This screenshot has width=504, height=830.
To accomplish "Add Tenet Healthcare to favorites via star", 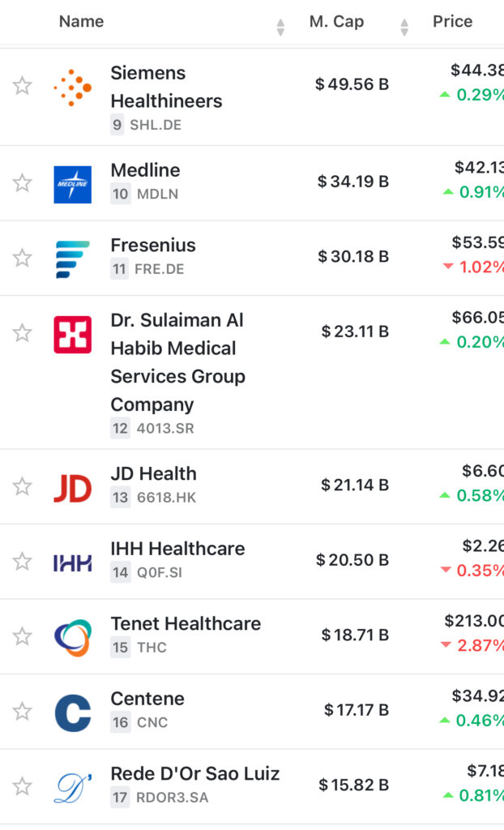I will [22, 636].
